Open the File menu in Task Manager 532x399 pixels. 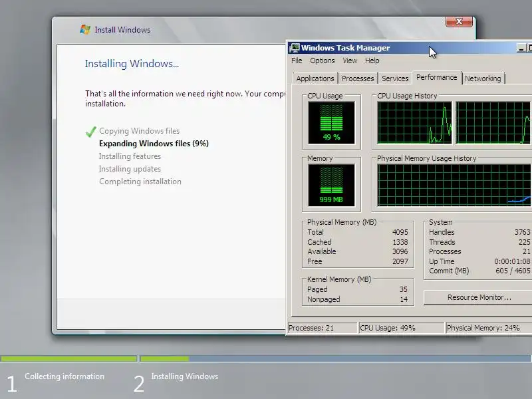point(297,61)
